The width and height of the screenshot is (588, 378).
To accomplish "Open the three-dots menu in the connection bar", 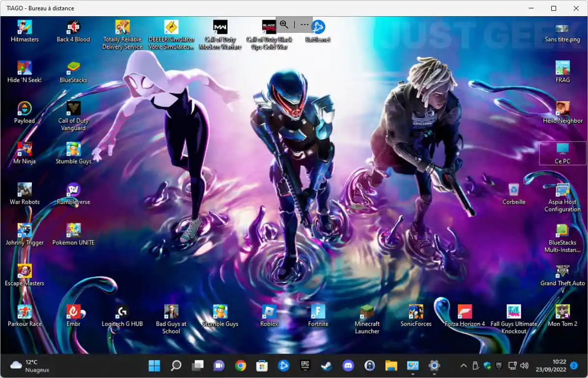I will [x=305, y=25].
